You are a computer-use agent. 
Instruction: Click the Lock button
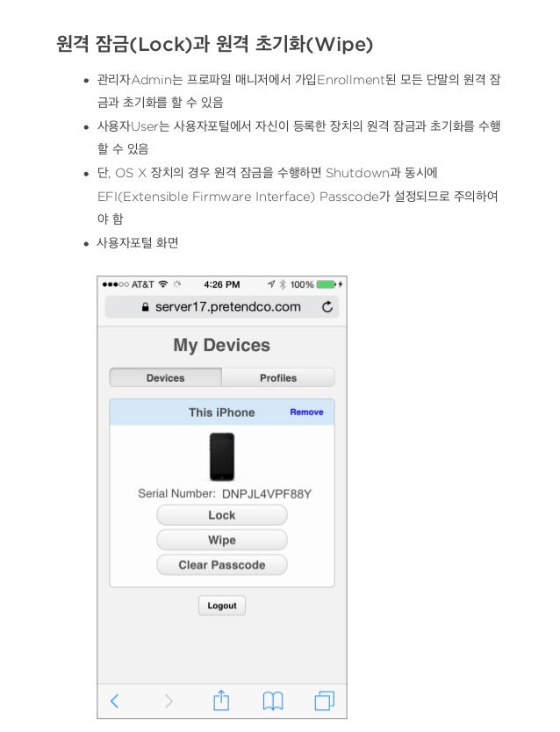tap(222, 515)
